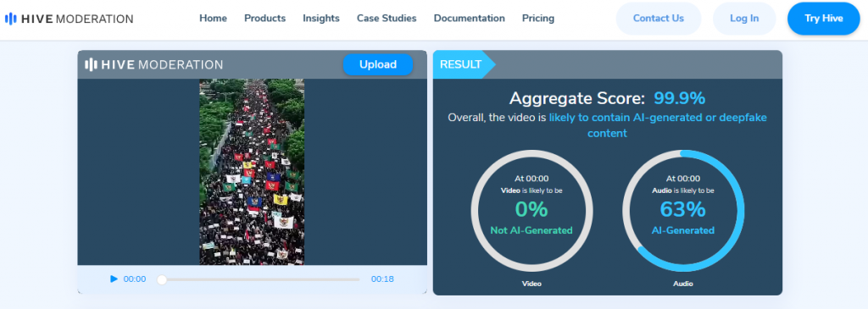Upload a new video file
The image size is (868, 309).
click(x=378, y=64)
